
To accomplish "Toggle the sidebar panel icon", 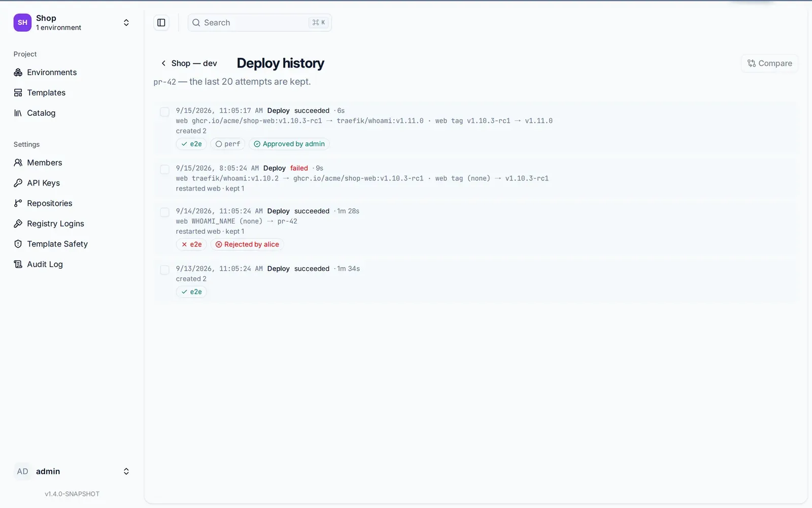I will tap(161, 22).
